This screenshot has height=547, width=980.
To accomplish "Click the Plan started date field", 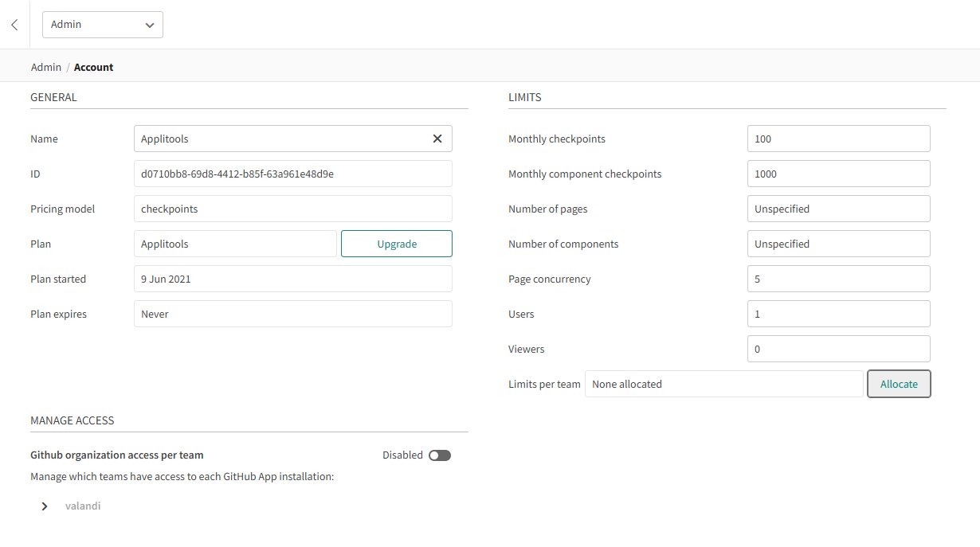I will (293, 279).
